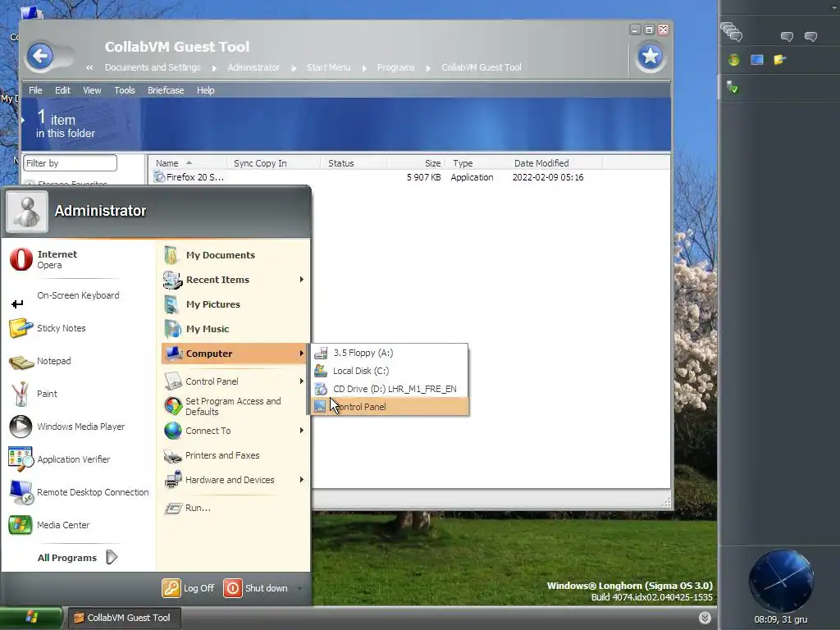840x630 pixels.
Task: Select Local Disk (C:) in submenu
Action: coord(390,371)
